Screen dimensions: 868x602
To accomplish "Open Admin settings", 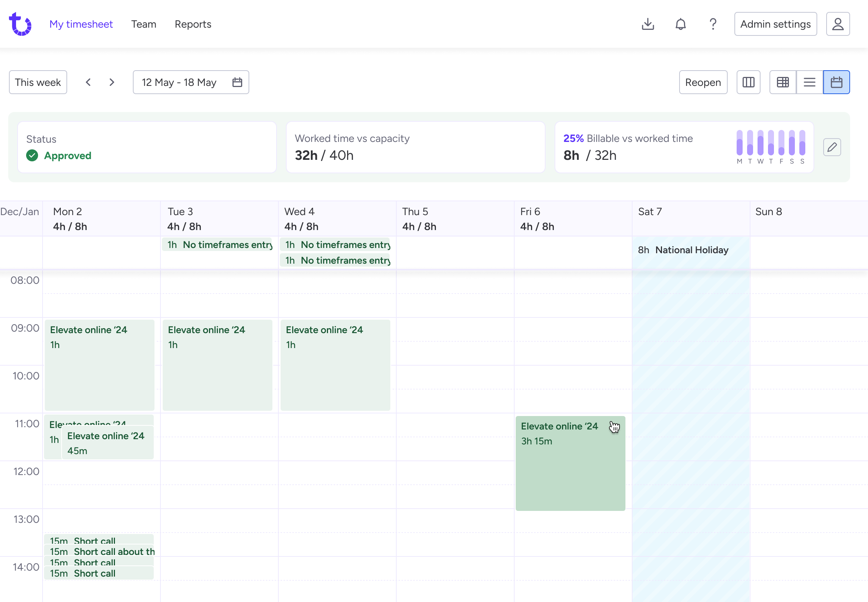I will coord(775,24).
